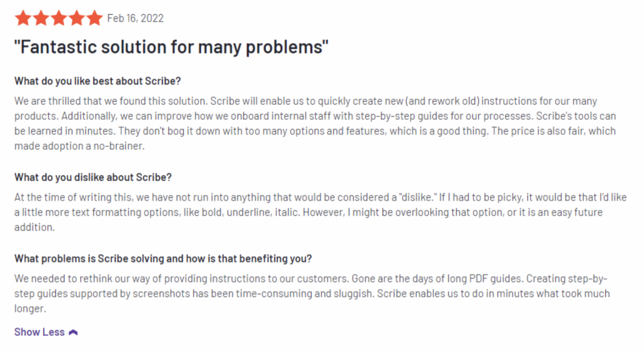Click the paragraph starting "We needed to rethink"
Screen dimensions: 644x352
pos(312,293)
